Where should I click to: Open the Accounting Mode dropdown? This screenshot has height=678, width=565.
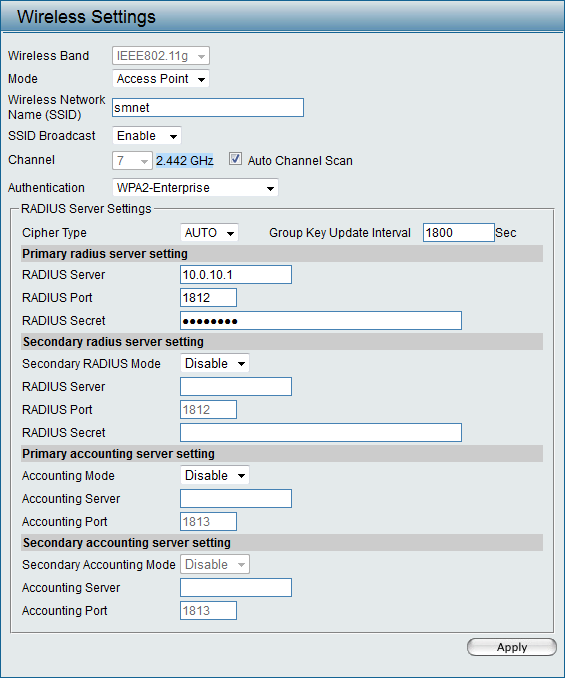point(215,476)
